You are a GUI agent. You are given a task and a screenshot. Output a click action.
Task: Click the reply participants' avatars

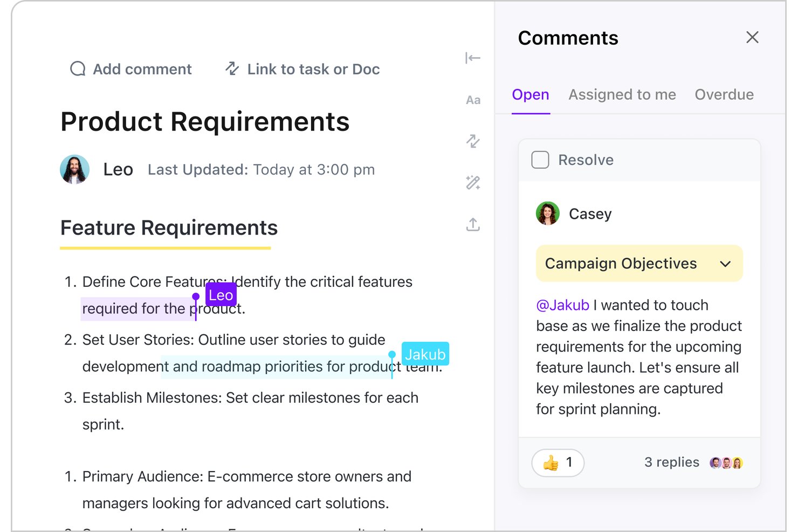(726, 462)
